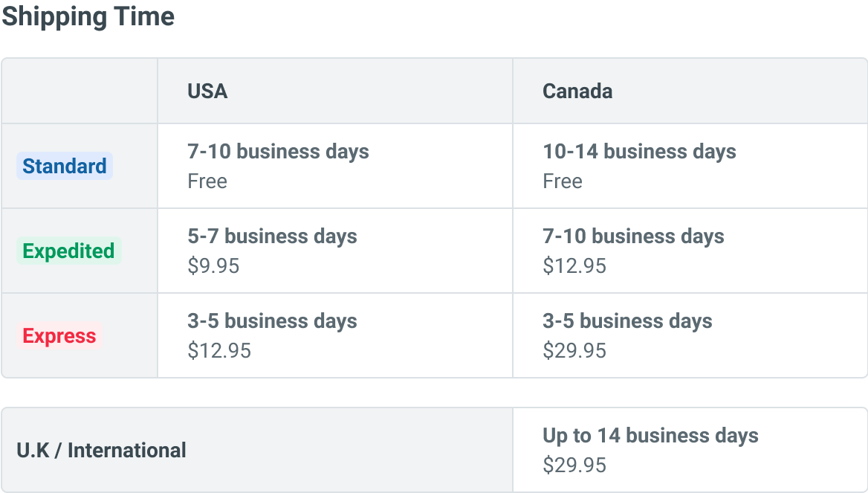Click Canada Standard 10-14 business days text
The width and height of the screenshot is (868, 493).
click(x=639, y=152)
